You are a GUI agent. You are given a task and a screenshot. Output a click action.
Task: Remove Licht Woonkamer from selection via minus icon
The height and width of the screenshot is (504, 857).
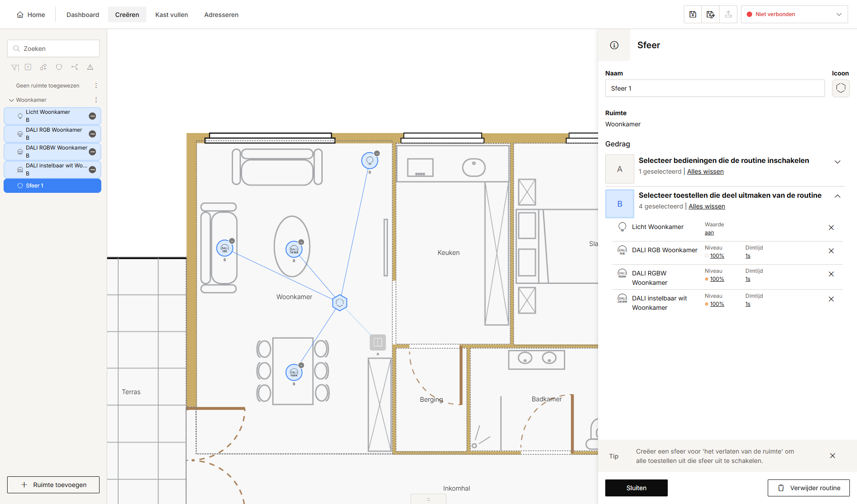click(x=92, y=116)
